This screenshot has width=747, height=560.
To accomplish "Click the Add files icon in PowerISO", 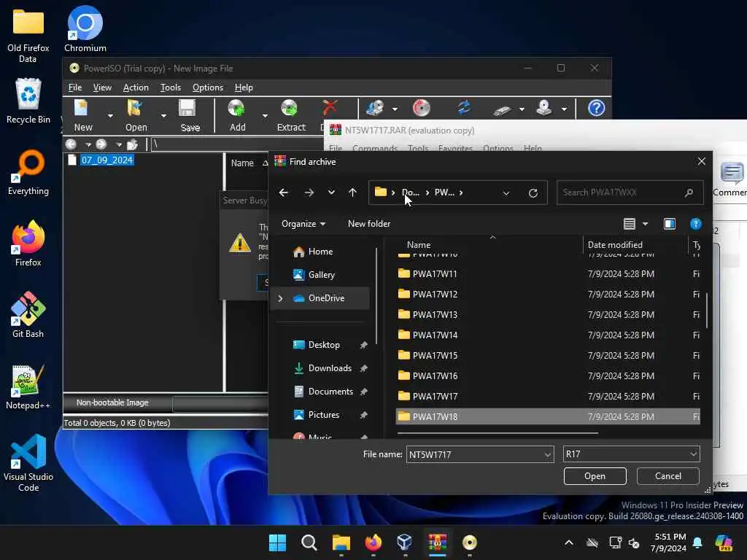I will pyautogui.click(x=236, y=109).
